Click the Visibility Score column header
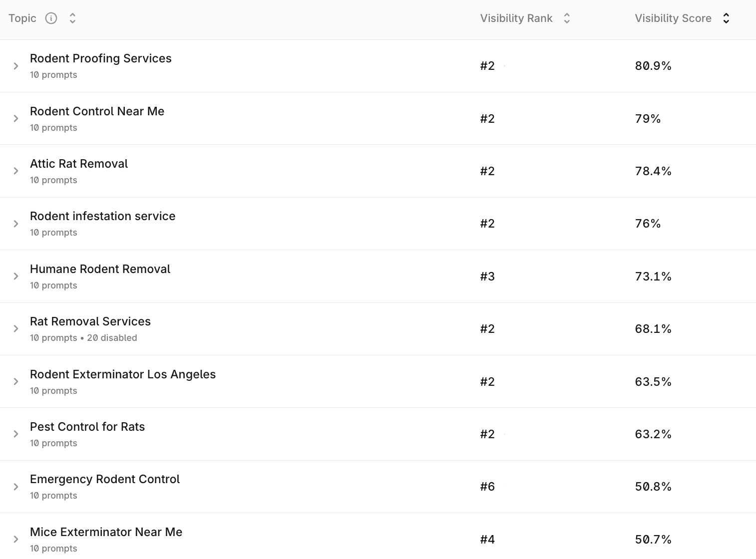756x559 pixels. tap(673, 18)
